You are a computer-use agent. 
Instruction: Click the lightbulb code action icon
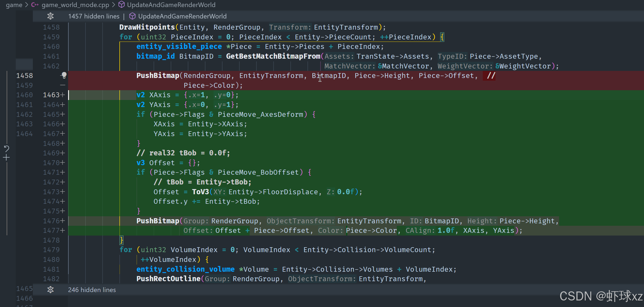pyautogui.click(x=64, y=75)
